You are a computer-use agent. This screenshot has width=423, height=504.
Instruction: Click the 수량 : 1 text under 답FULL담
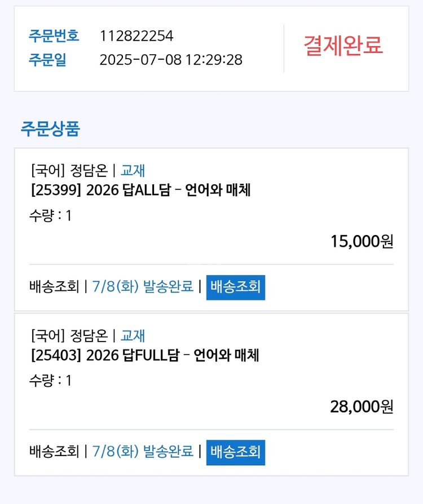point(50,381)
